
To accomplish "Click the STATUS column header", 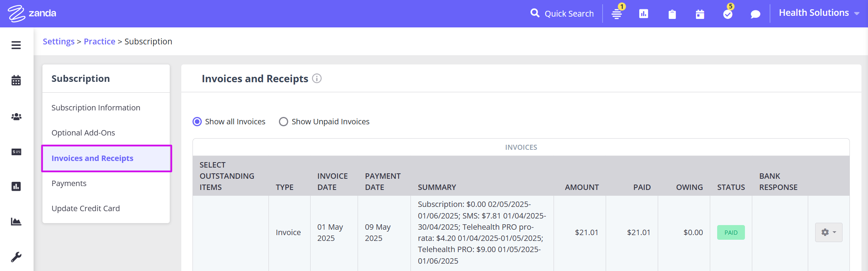I will tap(731, 187).
